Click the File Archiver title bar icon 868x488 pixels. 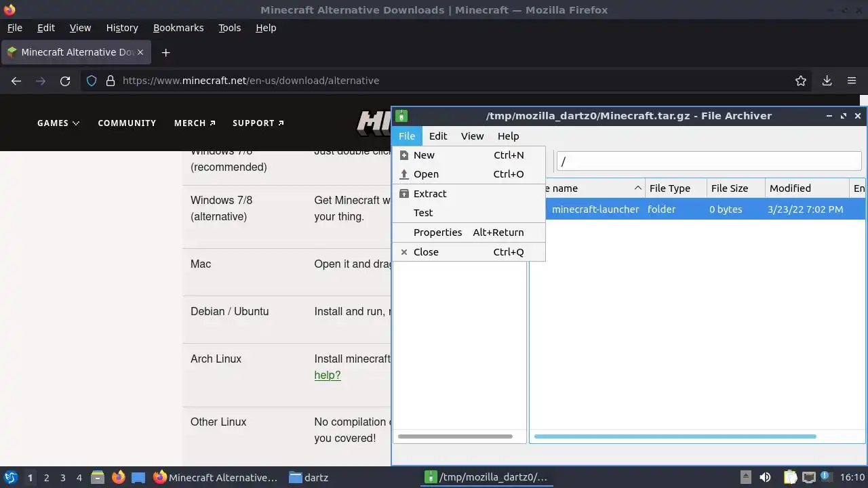401,116
